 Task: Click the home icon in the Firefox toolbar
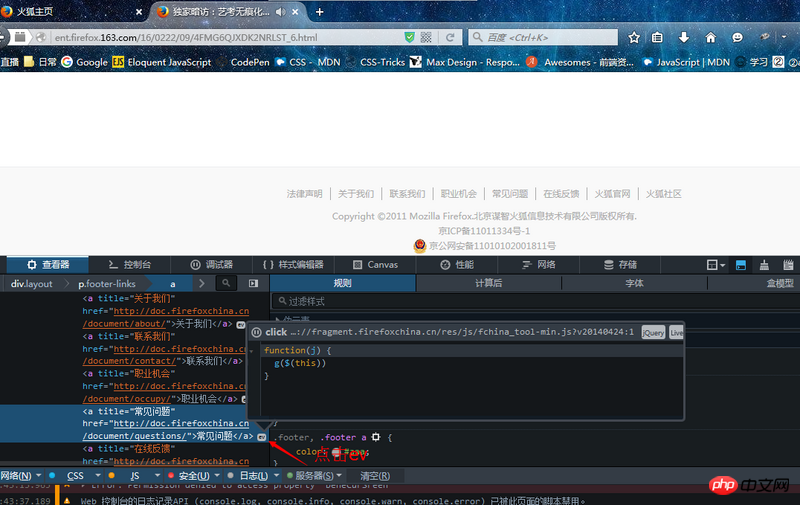[711, 37]
